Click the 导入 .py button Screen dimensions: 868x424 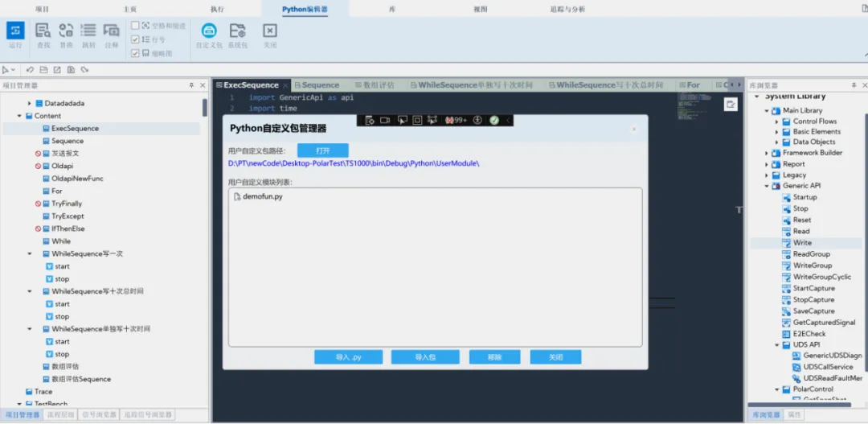pos(348,357)
